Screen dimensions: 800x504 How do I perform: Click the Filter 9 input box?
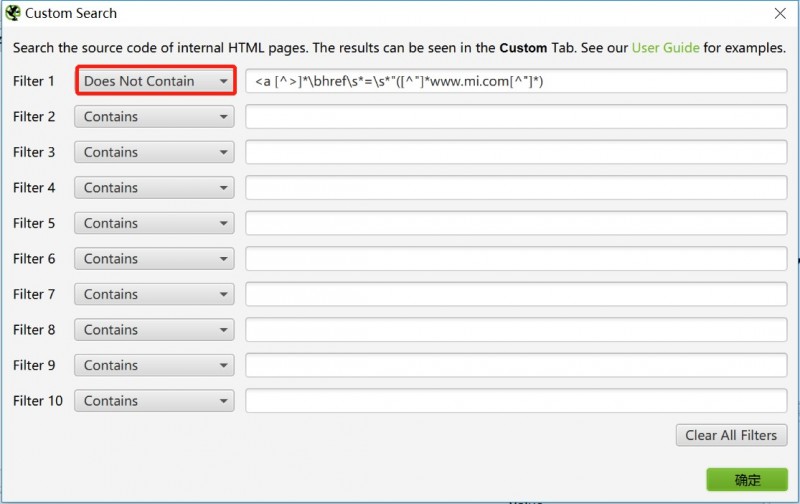(x=516, y=365)
